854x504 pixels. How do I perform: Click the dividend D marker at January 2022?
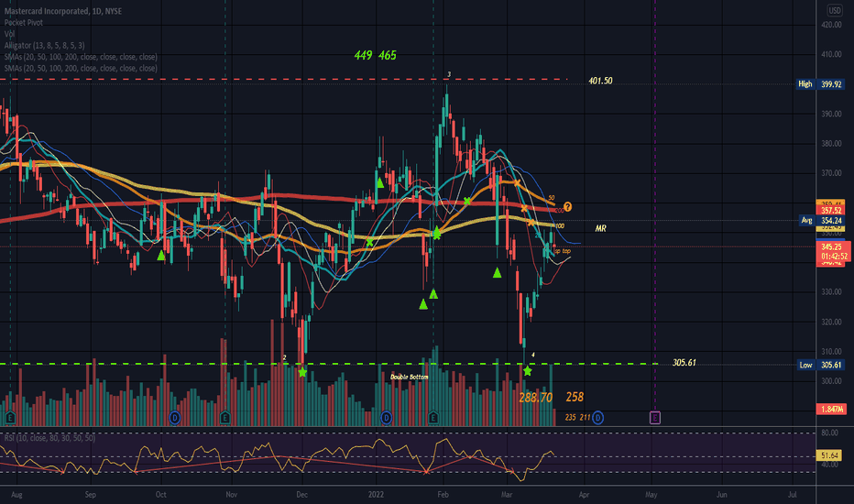coord(386,418)
